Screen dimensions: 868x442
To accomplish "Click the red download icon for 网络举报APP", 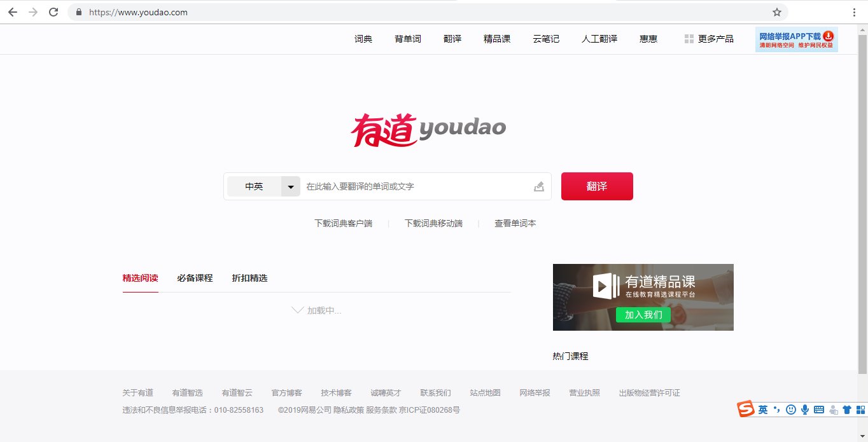I will click(x=828, y=36).
